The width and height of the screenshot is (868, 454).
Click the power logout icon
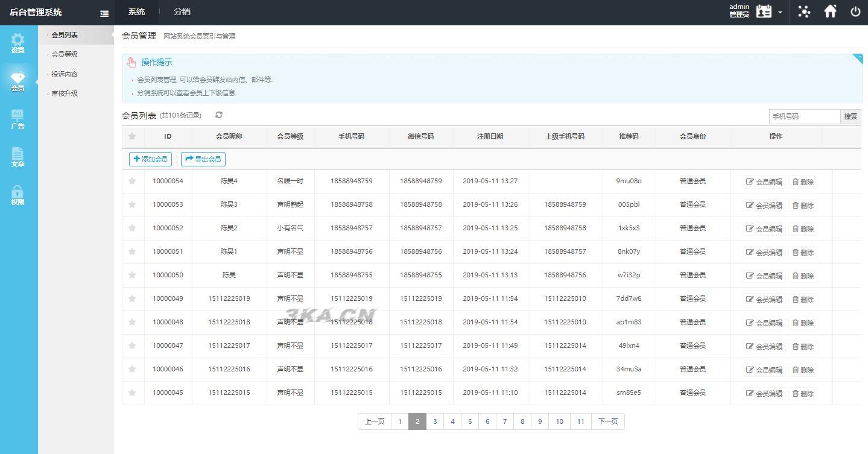pos(855,11)
